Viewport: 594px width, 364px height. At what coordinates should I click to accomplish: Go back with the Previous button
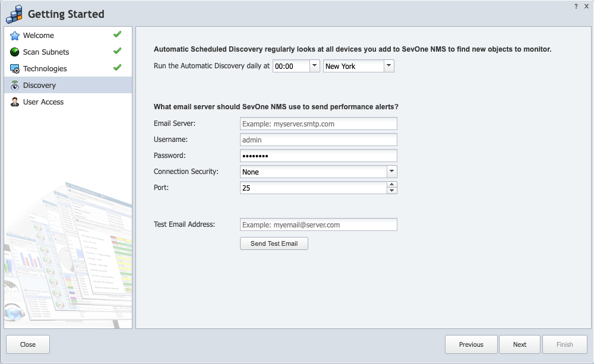[471, 344]
